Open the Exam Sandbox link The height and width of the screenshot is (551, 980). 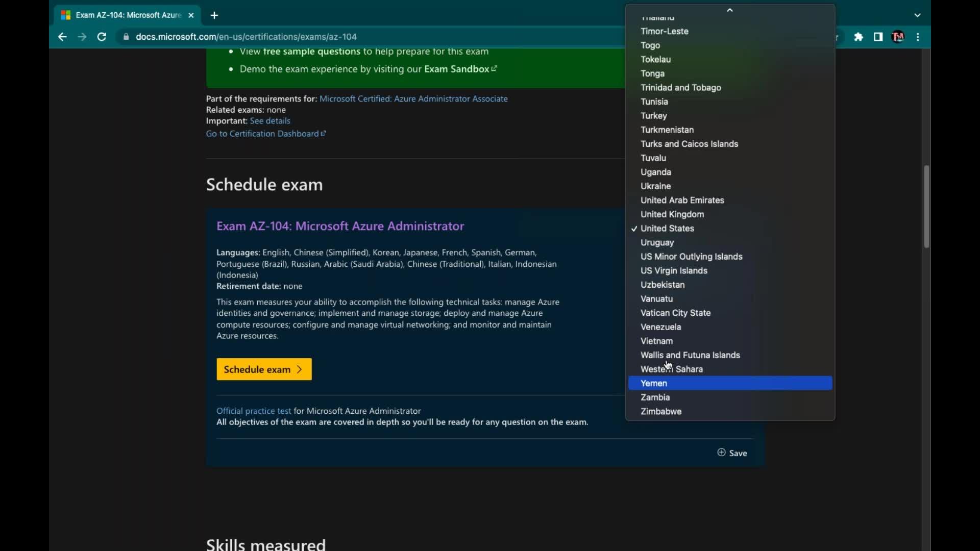(x=460, y=69)
